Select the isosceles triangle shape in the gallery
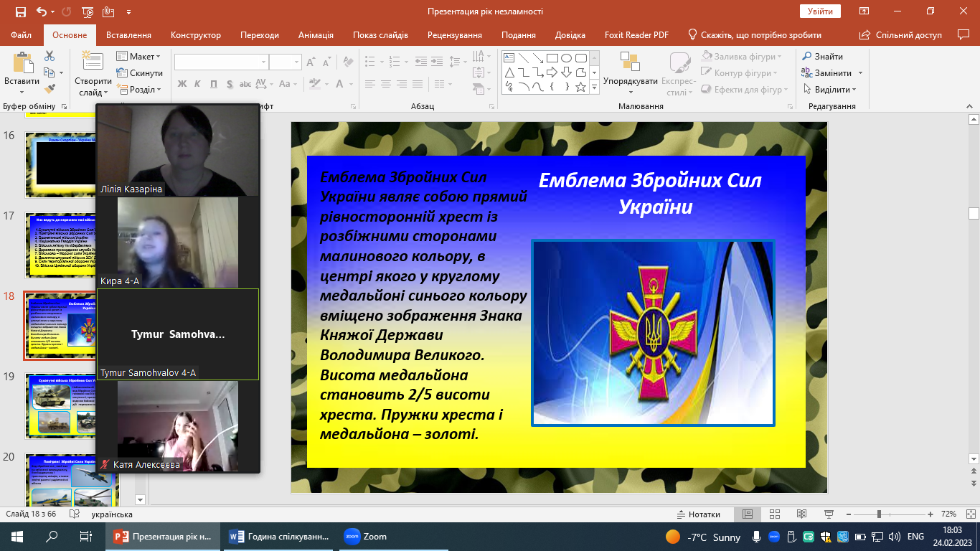Viewport: 980px width, 551px height. 509,72
